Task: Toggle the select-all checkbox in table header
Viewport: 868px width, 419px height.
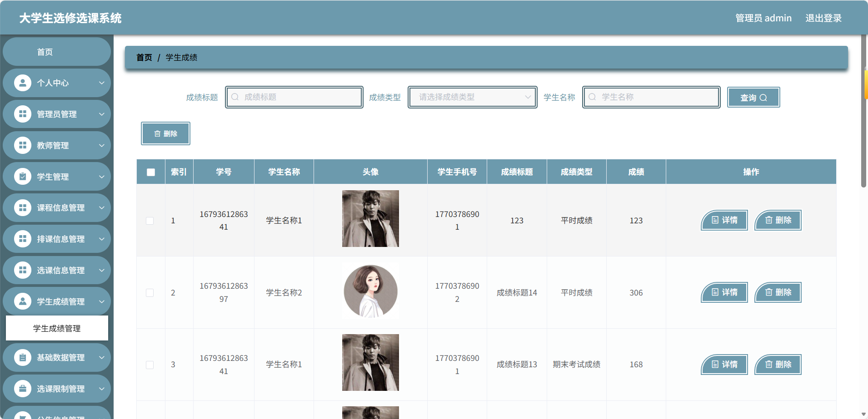Action: click(151, 172)
